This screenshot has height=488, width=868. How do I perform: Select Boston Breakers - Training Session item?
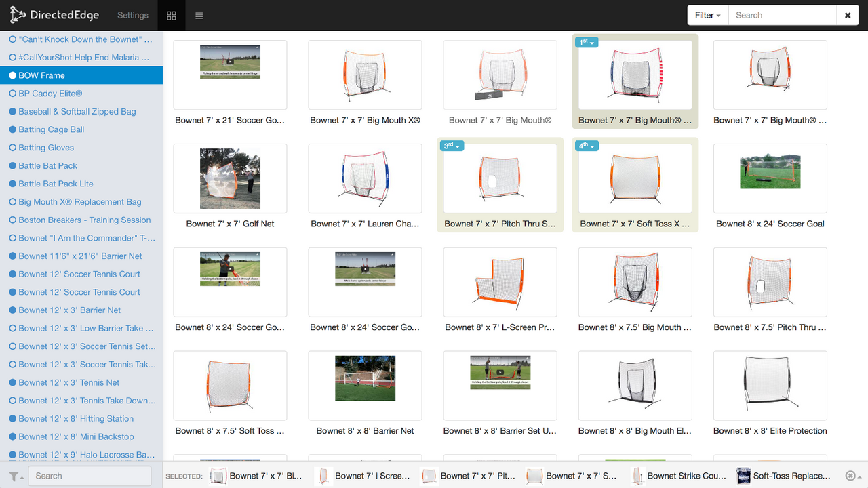point(81,220)
